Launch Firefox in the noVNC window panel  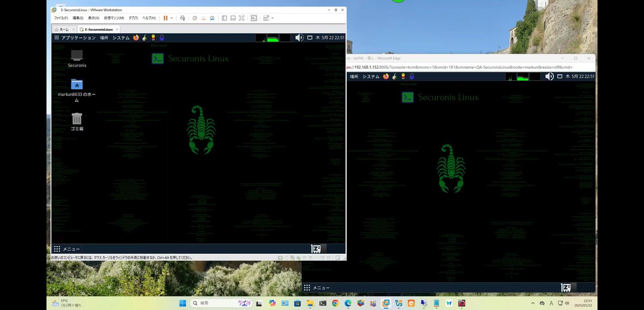click(386, 77)
